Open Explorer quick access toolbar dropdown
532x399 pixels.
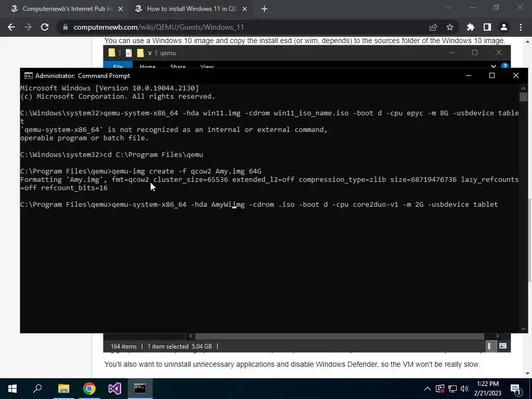click(150, 54)
